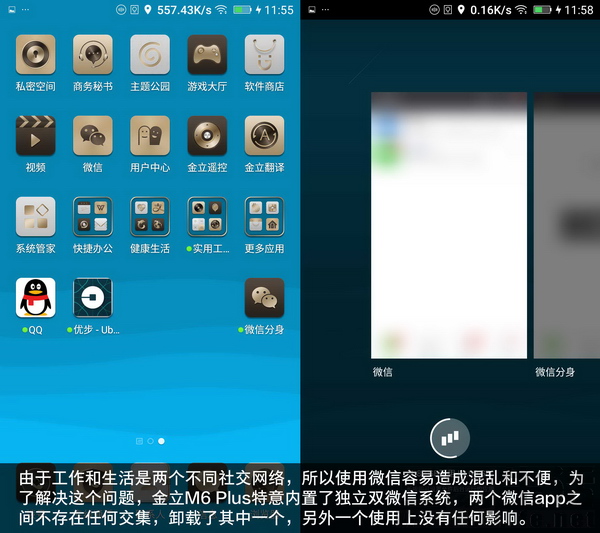Screen dimensions: 600x533
Task: Open 用户中心 app
Action: coord(150,135)
